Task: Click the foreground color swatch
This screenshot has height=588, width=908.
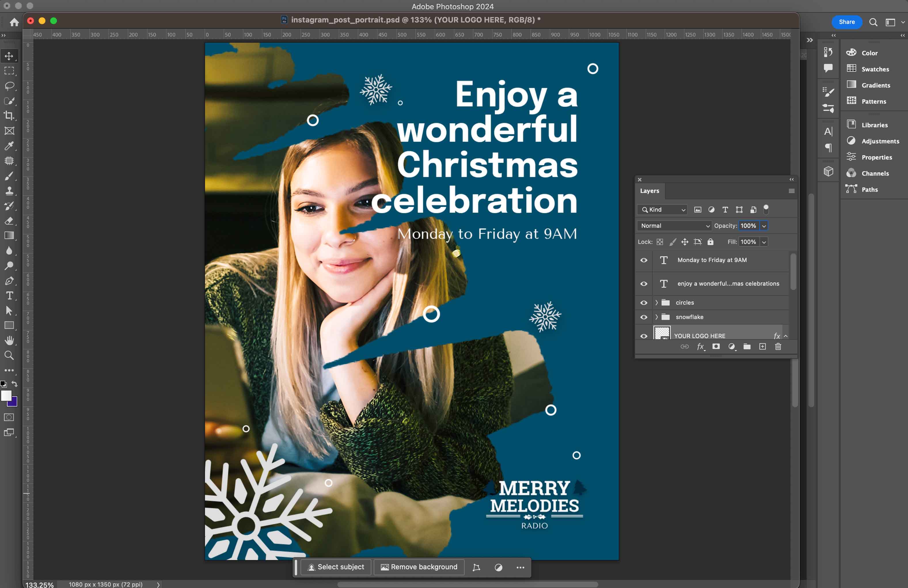Action: [x=6, y=395]
